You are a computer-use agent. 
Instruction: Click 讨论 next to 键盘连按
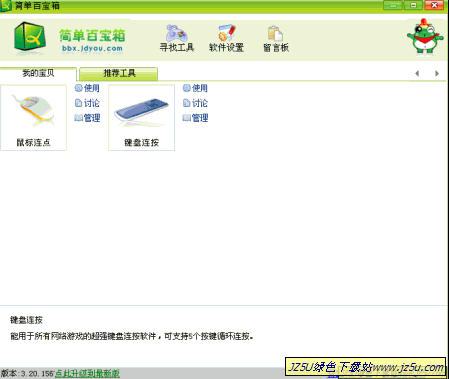point(195,103)
